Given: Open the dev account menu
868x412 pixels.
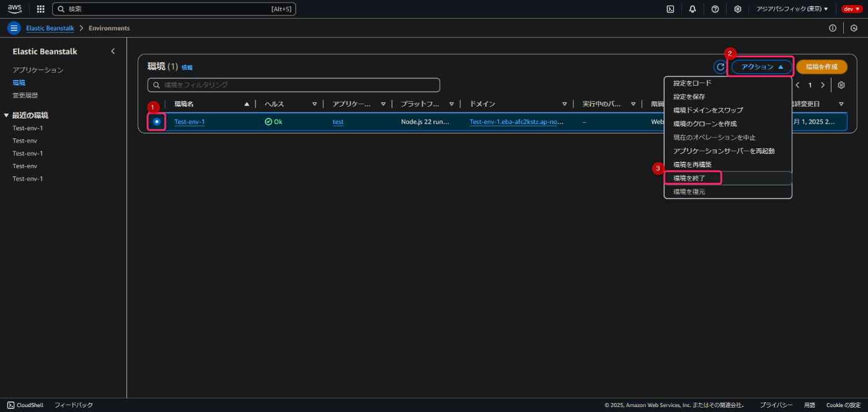Looking at the screenshot, I should [x=851, y=9].
